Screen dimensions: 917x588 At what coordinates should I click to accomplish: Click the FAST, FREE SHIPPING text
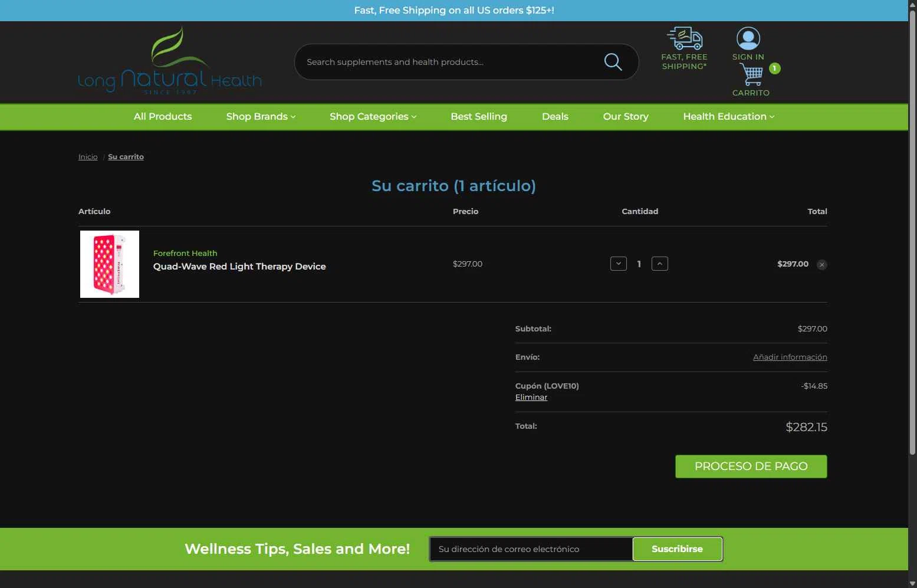pyautogui.click(x=684, y=62)
